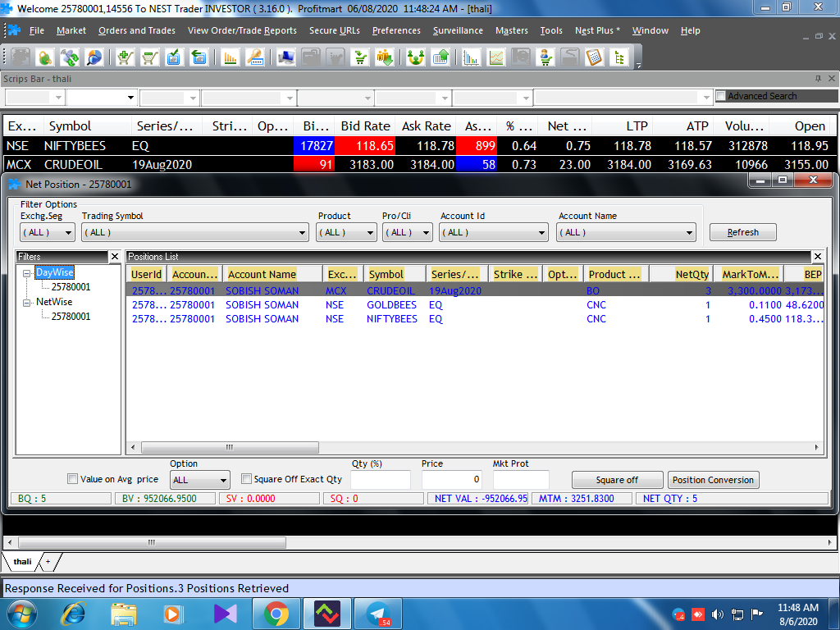This screenshot has height=630, width=840.
Task: Click the person with cart toolbar icon
Action: click(x=546, y=57)
